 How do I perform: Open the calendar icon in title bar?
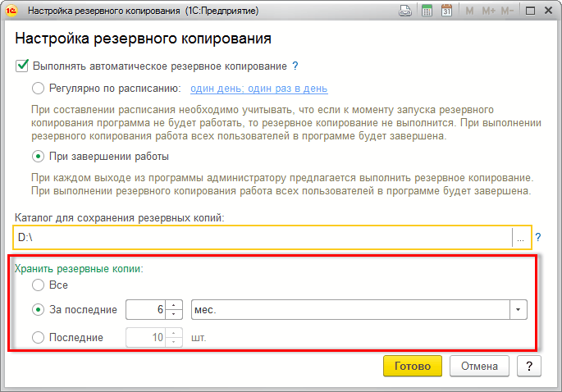(x=446, y=11)
